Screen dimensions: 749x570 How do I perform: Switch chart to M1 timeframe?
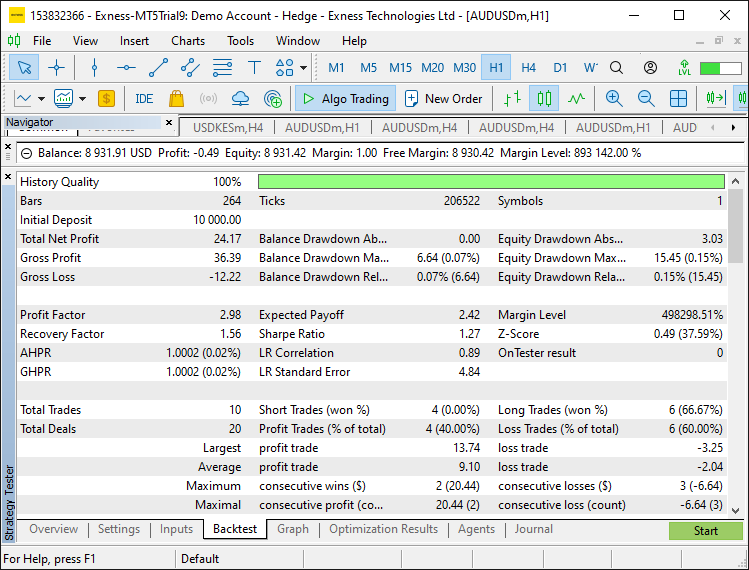336,68
